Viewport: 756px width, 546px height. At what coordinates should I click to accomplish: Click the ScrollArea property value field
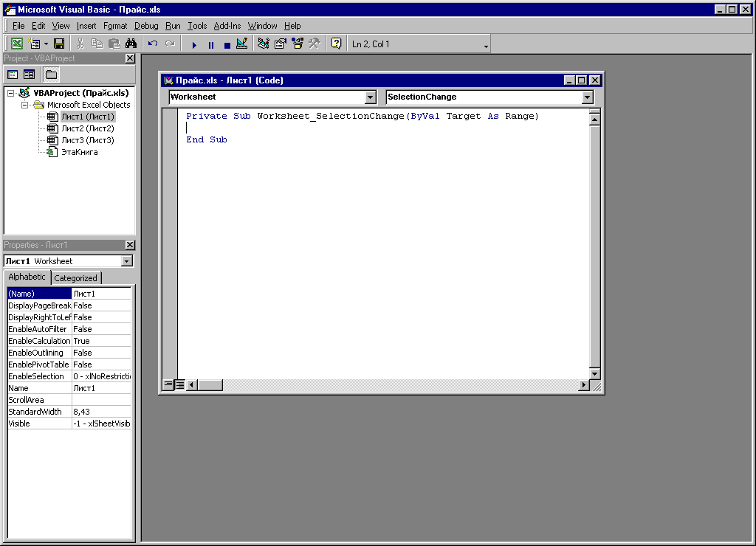point(101,400)
